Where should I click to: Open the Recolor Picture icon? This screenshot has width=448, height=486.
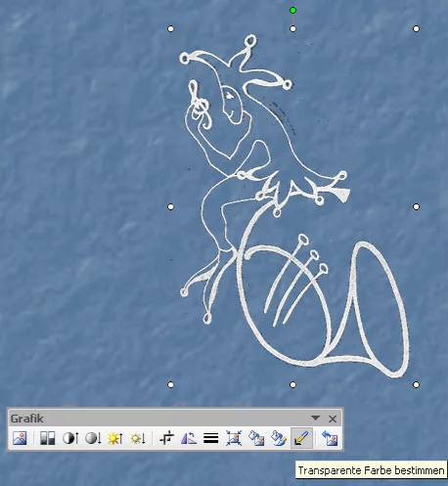[x=256, y=438]
